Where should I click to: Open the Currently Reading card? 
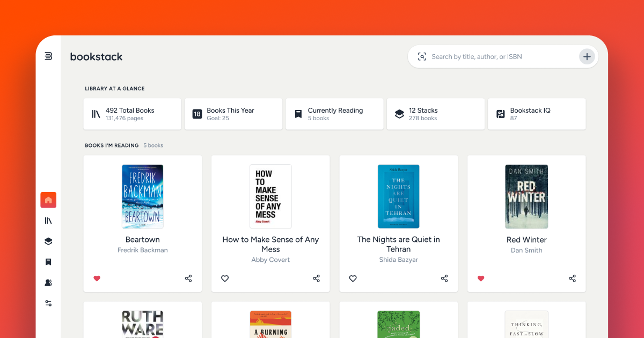(x=334, y=114)
